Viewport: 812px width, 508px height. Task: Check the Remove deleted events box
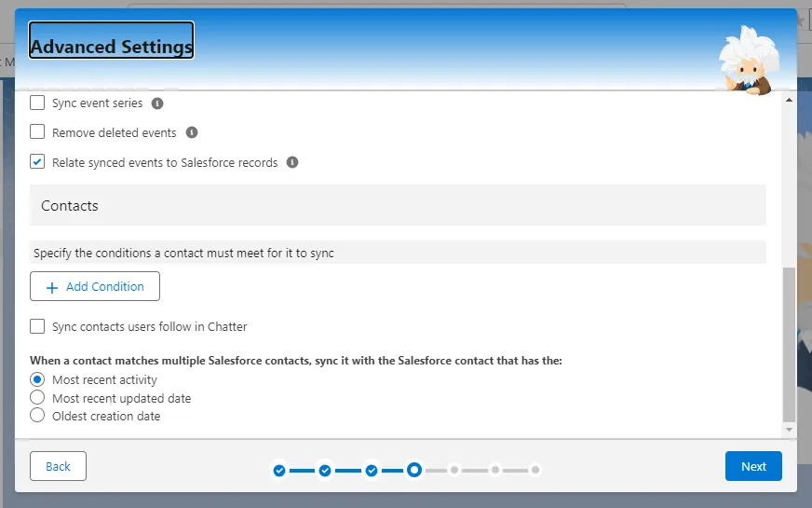[37, 133]
